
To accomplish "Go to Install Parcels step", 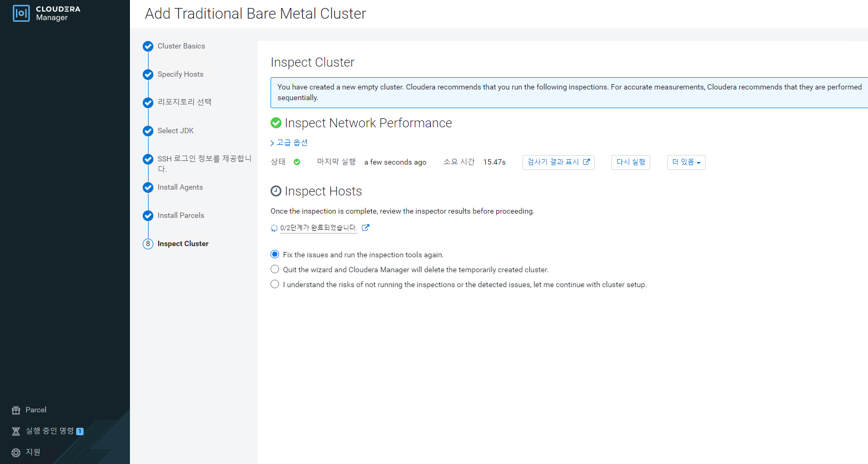I will pyautogui.click(x=181, y=216).
